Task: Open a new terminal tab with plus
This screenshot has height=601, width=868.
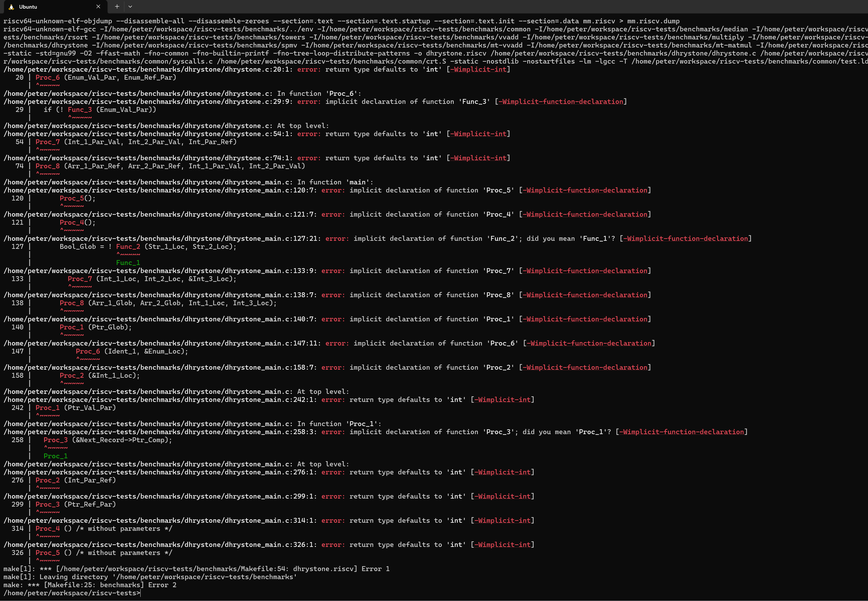Action: pyautogui.click(x=117, y=6)
